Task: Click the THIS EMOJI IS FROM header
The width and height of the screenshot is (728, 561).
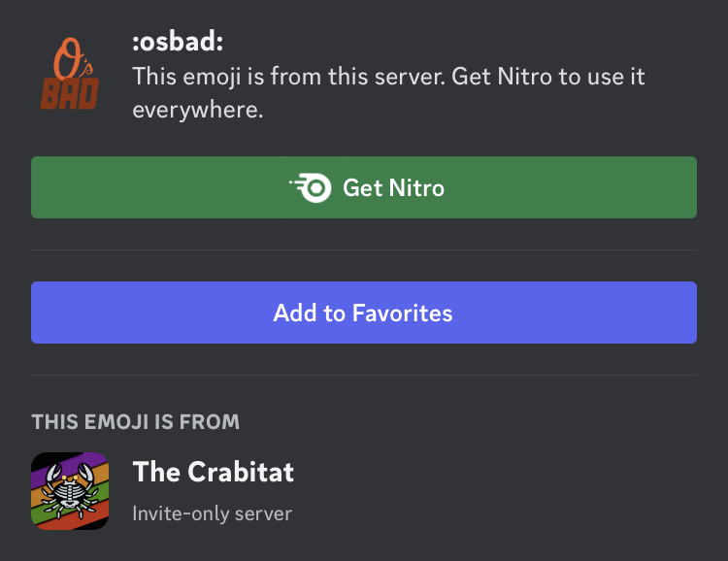Action: point(136,421)
